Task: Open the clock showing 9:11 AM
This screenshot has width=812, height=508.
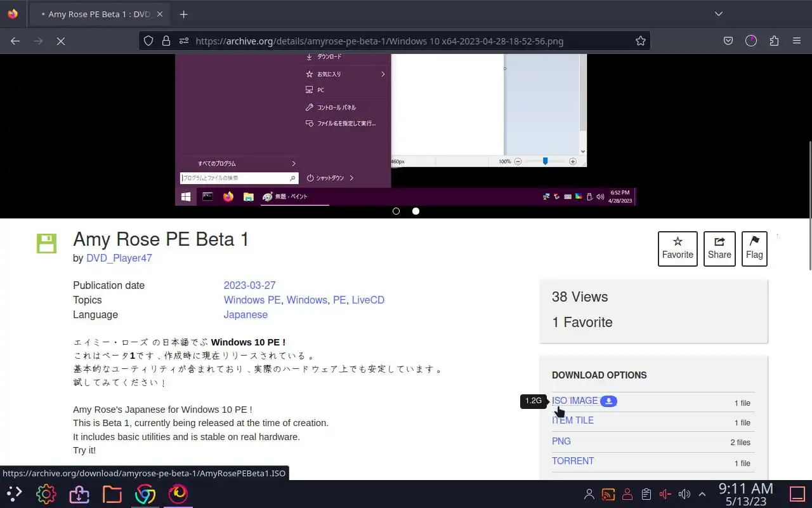Action: pos(746,494)
